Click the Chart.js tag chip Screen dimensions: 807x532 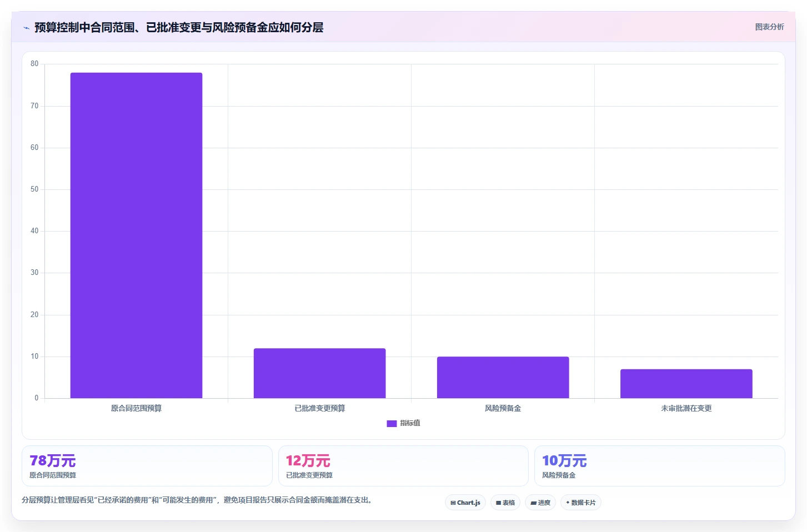click(x=465, y=503)
